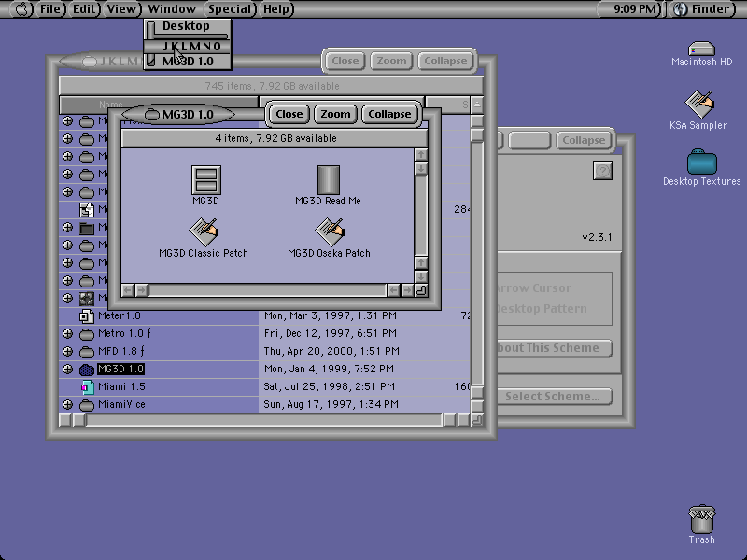Image resolution: width=747 pixels, height=560 pixels.
Task: Click the Arrow Cursor option in scheme window
Action: 533,288
